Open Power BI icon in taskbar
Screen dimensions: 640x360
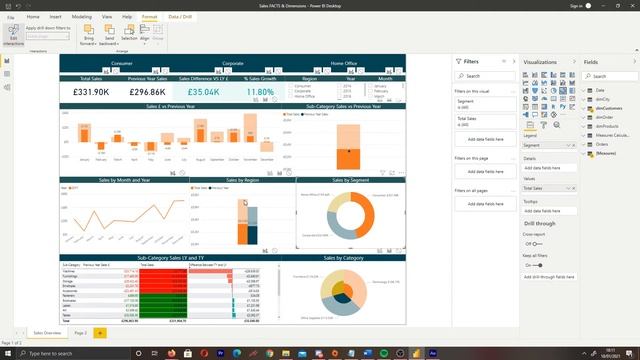[x=416, y=353]
